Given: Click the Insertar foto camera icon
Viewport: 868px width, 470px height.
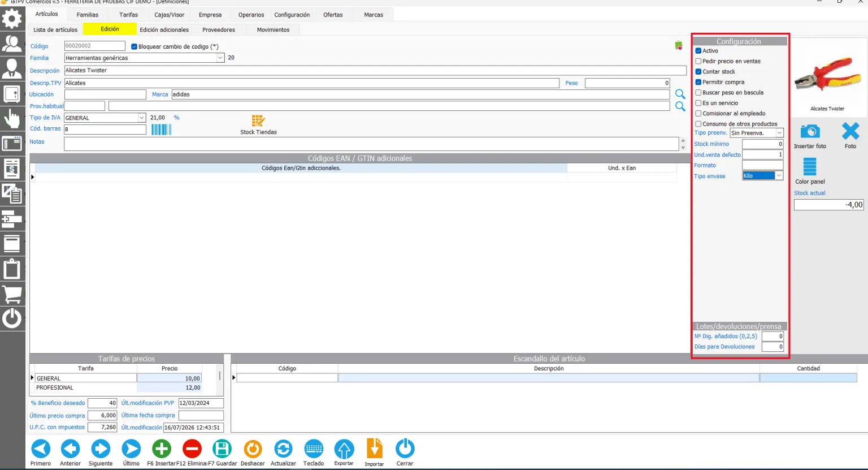Looking at the screenshot, I should 810,132.
